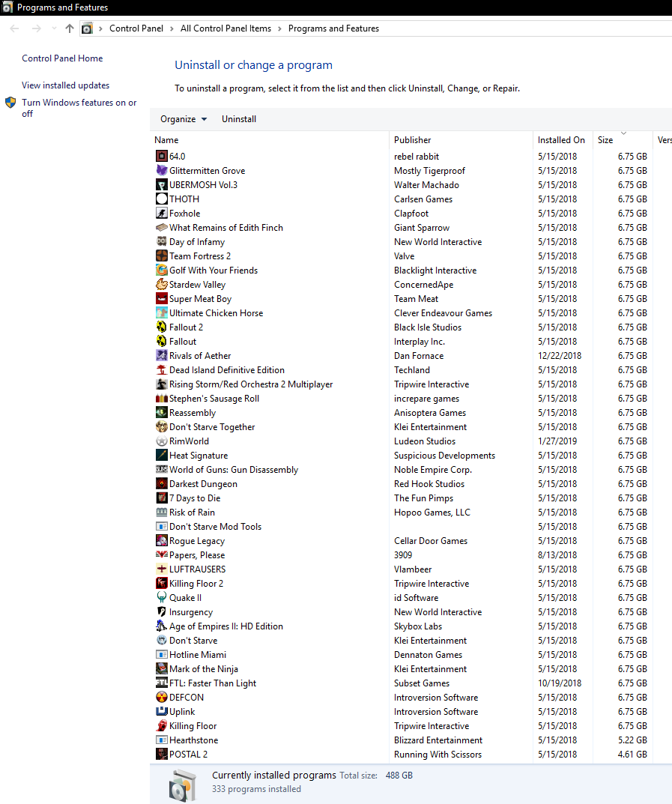This screenshot has height=804, width=672.
Task: Click the Reassembly icon
Action: point(162,412)
